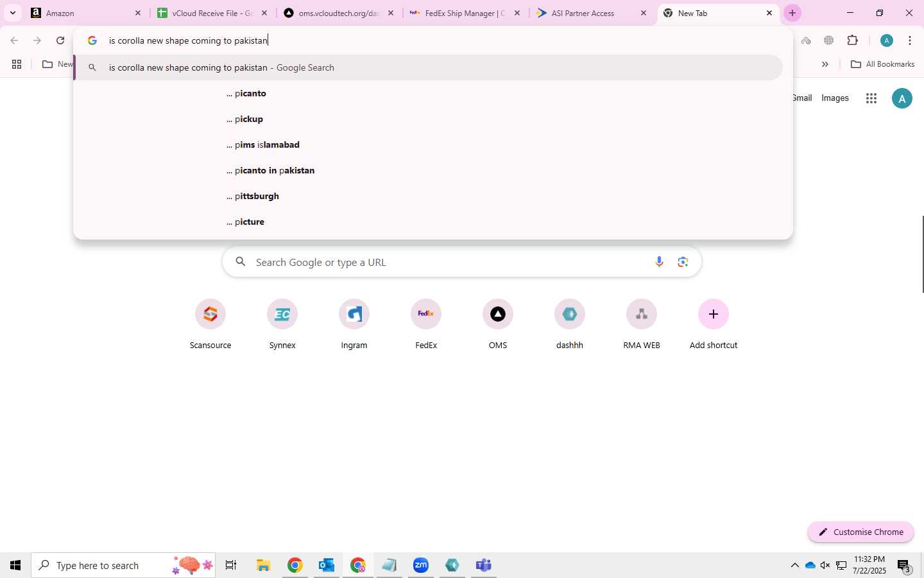Image resolution: width=924 pixels, height=578 pixels.
Task: Open Zoom from the taskbar
Action: 421,565
